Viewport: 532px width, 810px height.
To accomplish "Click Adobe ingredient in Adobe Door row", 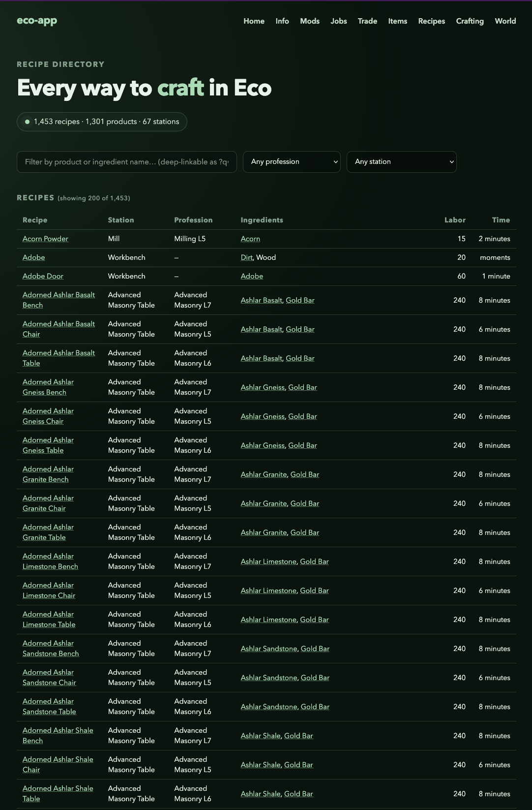I will pyautogui.click(x=252, y=276).
